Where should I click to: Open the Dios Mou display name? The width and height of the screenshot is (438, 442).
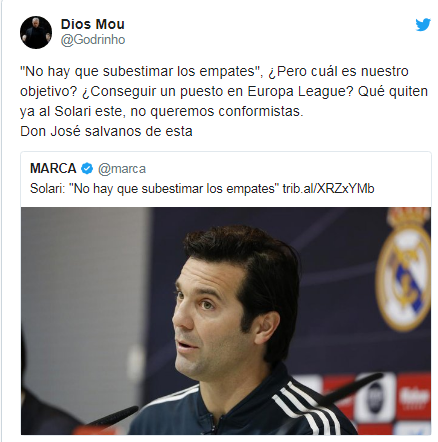pyautogui.click(x=93, y=24)
